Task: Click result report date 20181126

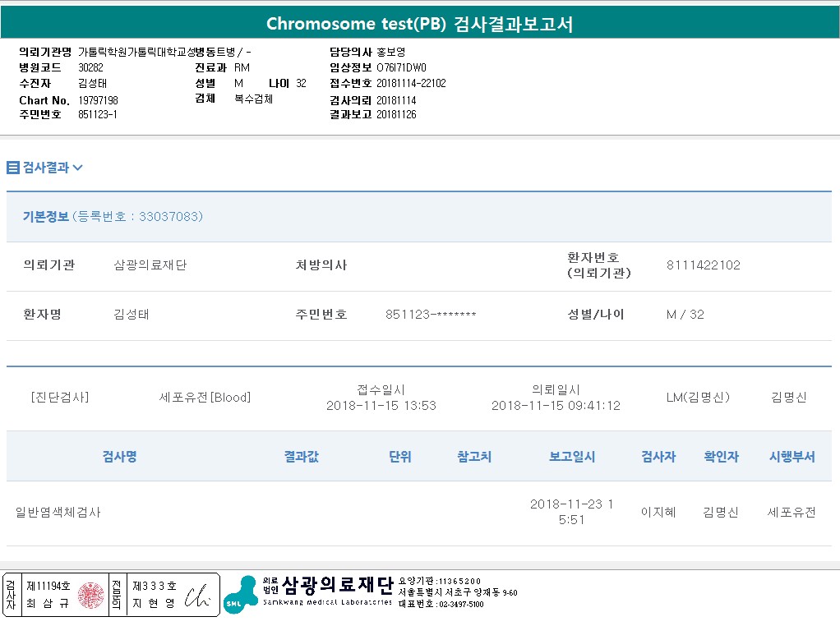Action: tap(396, 114)
